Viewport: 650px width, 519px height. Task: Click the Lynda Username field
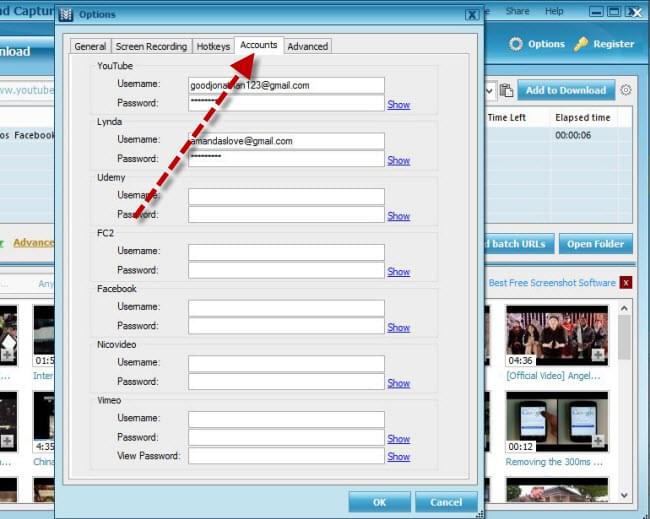pyautogui.click(x=286, y=141)
